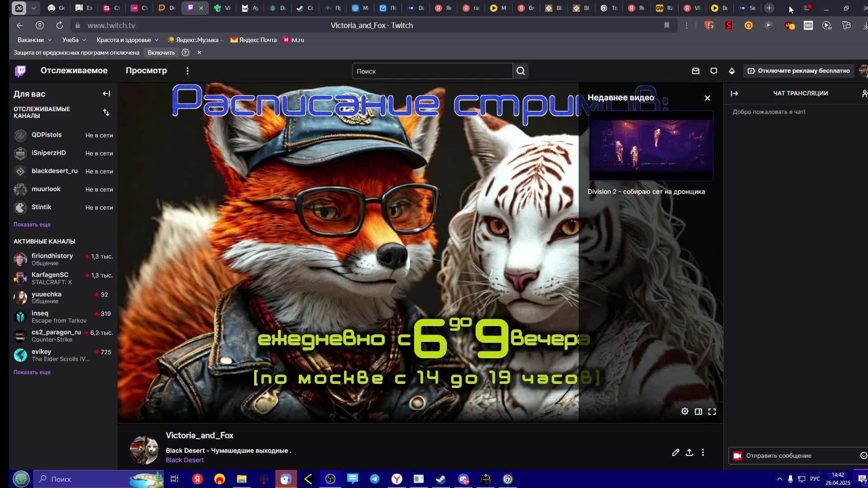This screenshot has width=868, height=488.
Task: Go to the 'Отслеживаемое' tab
Action: point(74,70)
